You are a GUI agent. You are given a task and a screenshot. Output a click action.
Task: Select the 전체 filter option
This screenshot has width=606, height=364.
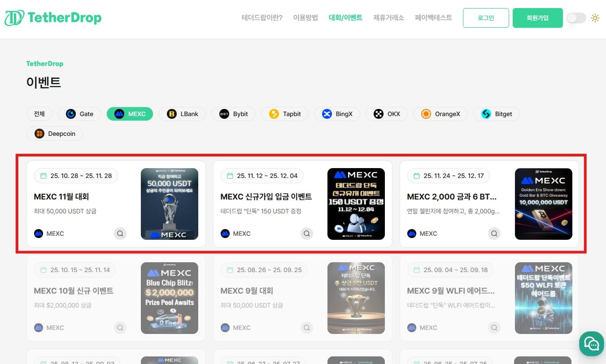(39, 114)
